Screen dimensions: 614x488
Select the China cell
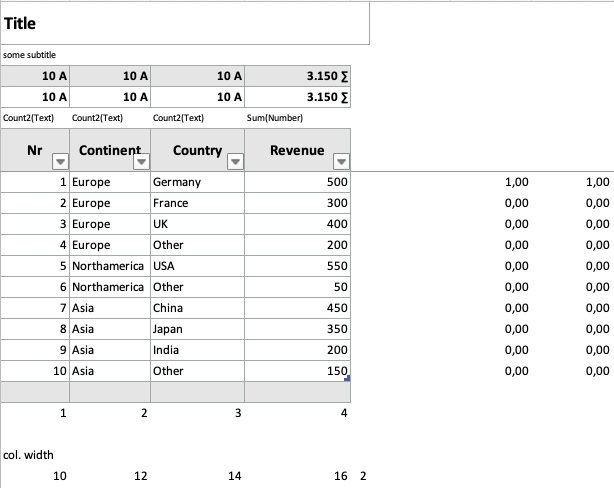coord(197,308)
